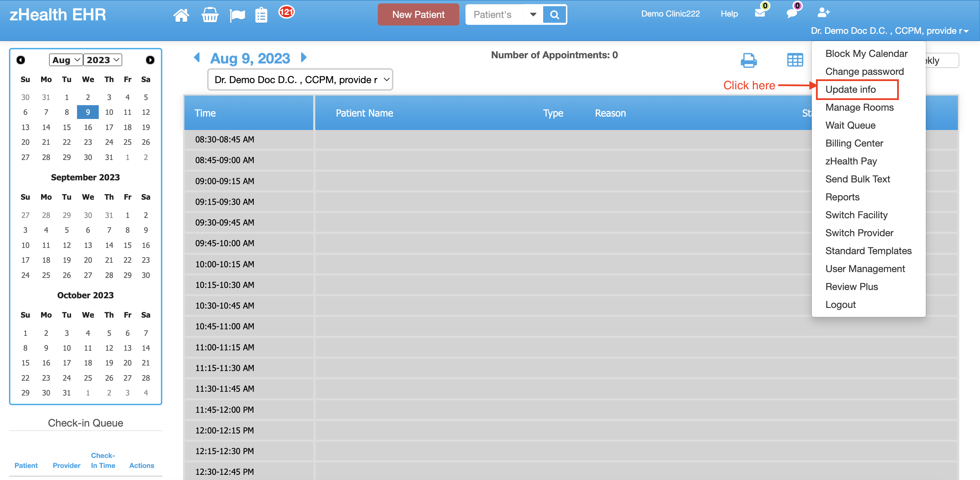980x480 pixels.
Task: Open the shopping basket icon
Action: 210,15
